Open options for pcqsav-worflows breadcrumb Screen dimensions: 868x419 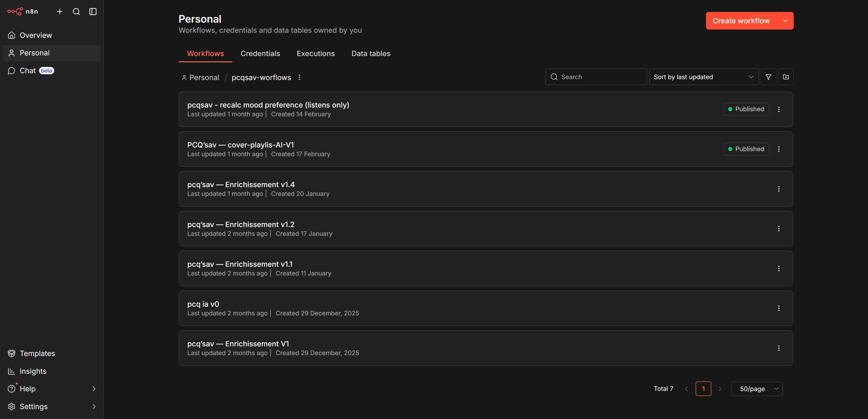point(299,77)
